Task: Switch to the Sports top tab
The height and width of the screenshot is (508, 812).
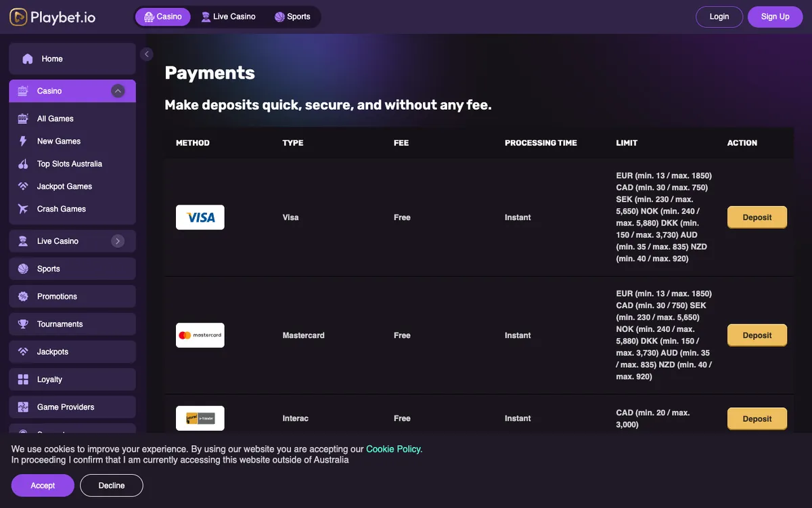Action: (x=292, y=17)
